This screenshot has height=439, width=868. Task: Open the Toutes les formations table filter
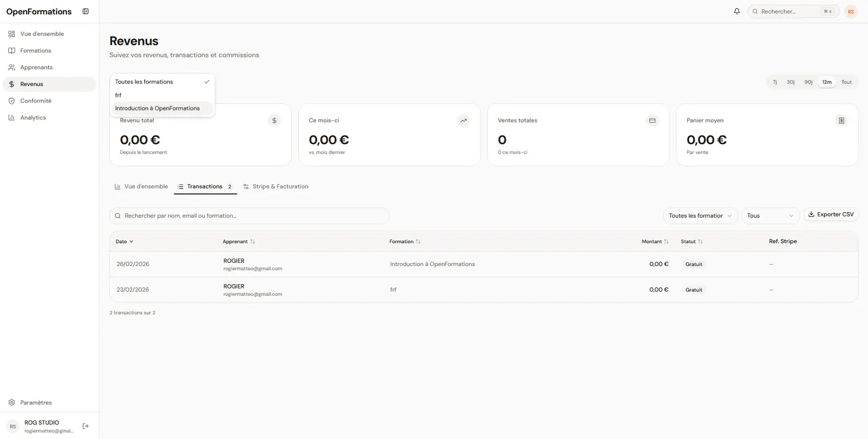pyautogui.click(x=701, y=216)
